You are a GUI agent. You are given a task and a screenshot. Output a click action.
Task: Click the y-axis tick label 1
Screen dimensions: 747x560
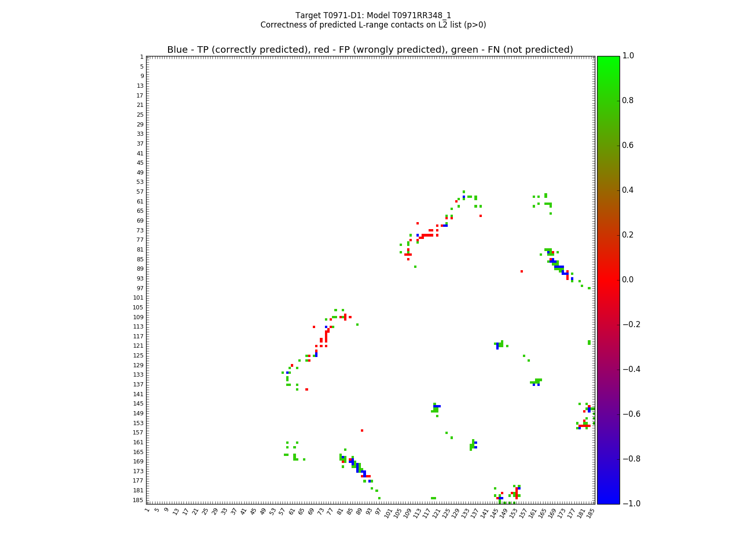click(x=141, y=57)
